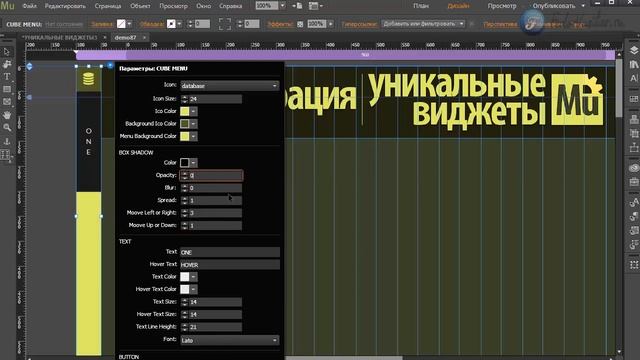
Task: Click the view mode icon right of zoom dropdown
Action: click(298, 6)
